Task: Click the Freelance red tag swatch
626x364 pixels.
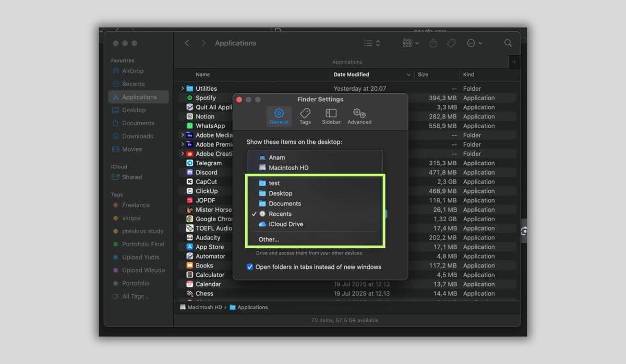Action: tap(115, 205)
